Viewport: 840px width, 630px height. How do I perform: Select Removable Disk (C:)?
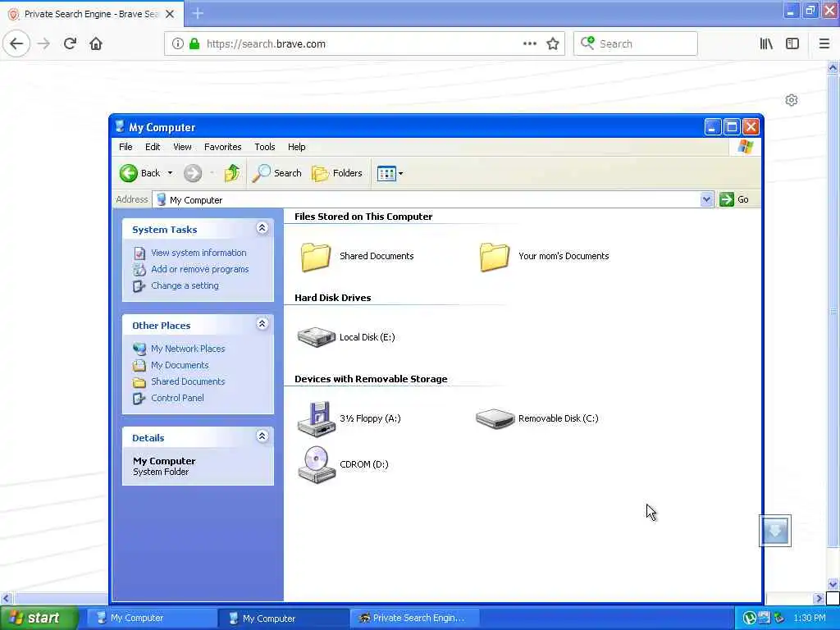tap(536, 418)
